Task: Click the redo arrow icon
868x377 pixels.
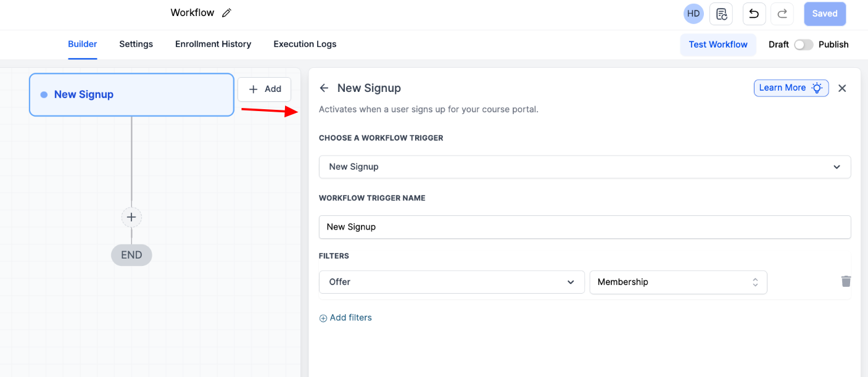Action: tap(782, 14)
